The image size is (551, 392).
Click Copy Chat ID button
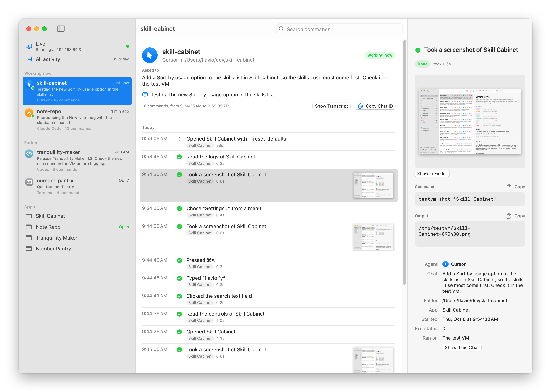point(375,106)
